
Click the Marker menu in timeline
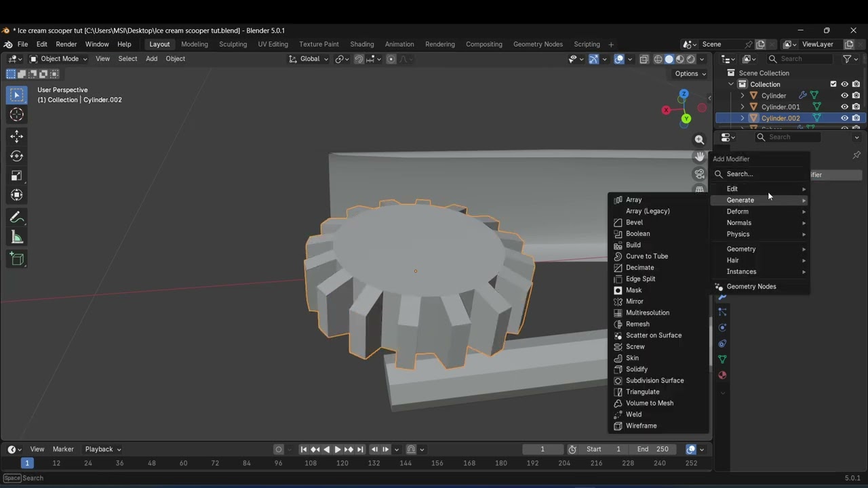click(x=63, y=449)
